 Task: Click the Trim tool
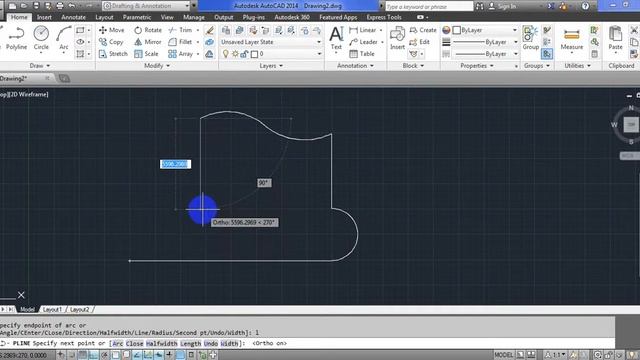click(x=180, y=30)
